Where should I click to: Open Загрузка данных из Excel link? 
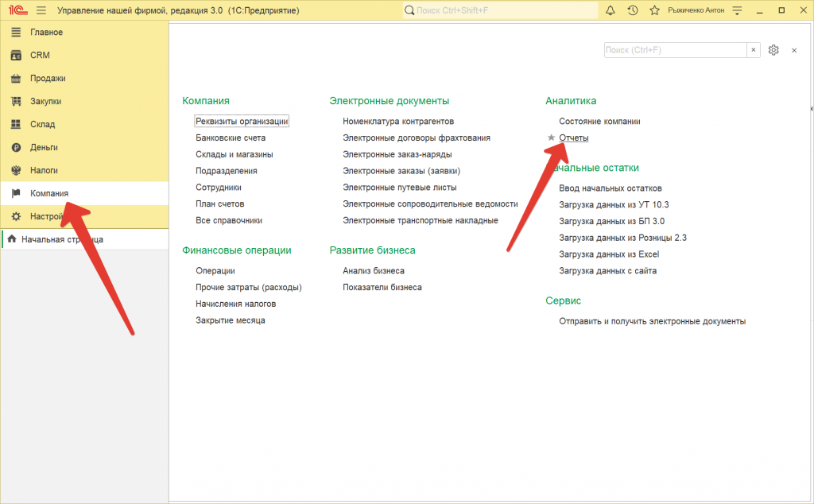coord(609,254)
